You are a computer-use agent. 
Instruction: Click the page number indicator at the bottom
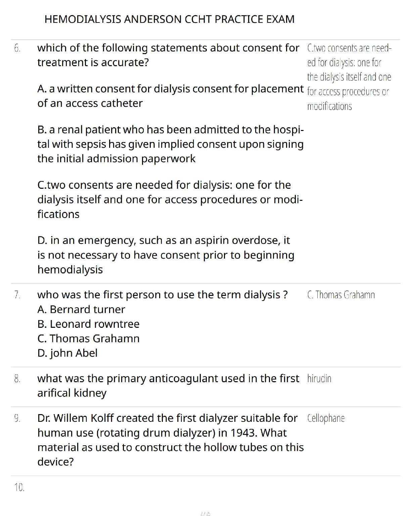(x=205, y=514)
